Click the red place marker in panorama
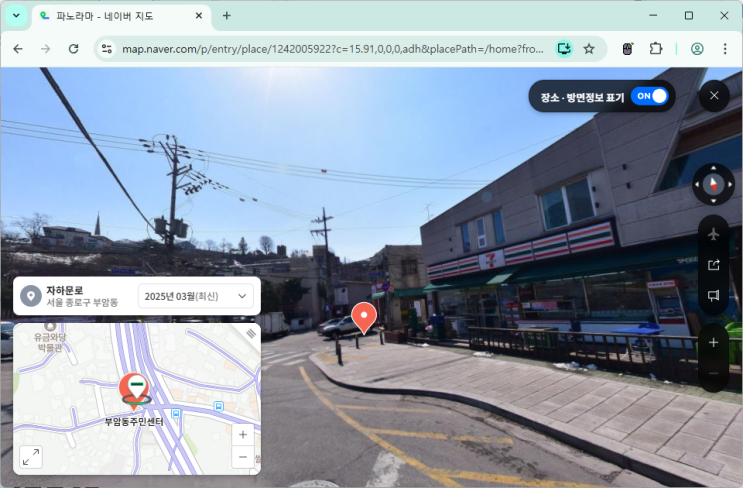This screenshot has height=488, width=743. [364, 318]
